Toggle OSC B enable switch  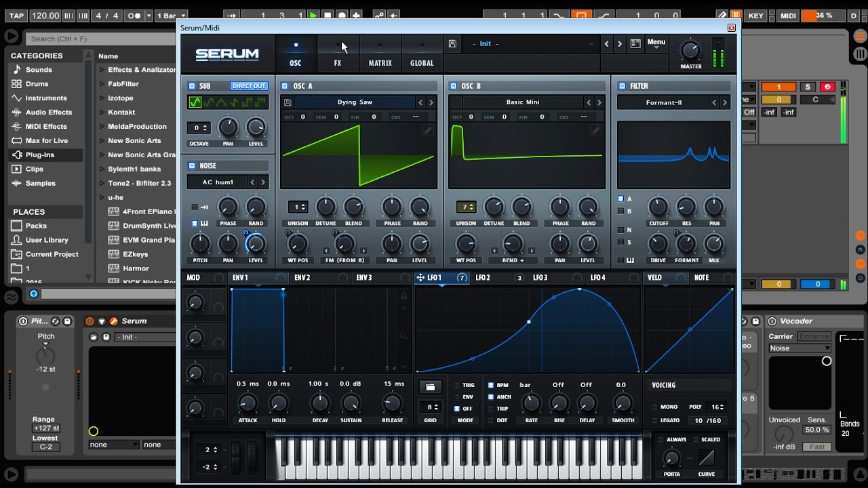(453, 86)
